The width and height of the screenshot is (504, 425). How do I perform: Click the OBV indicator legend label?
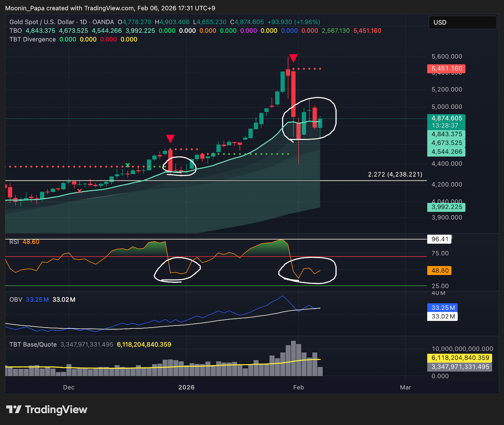click(x=16, y=299)
